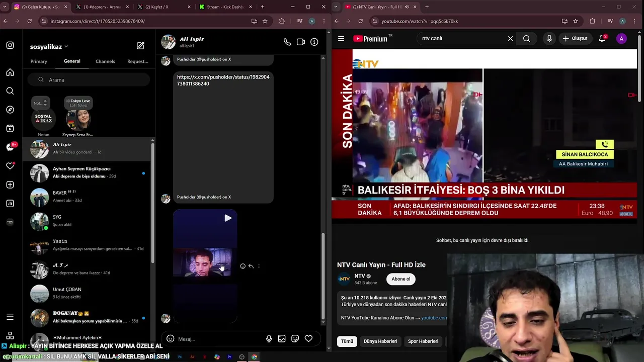Open the Keşfet / X browser tab
Image resolution: width=644 pixels, height=362 pixels.
[164, 7]
